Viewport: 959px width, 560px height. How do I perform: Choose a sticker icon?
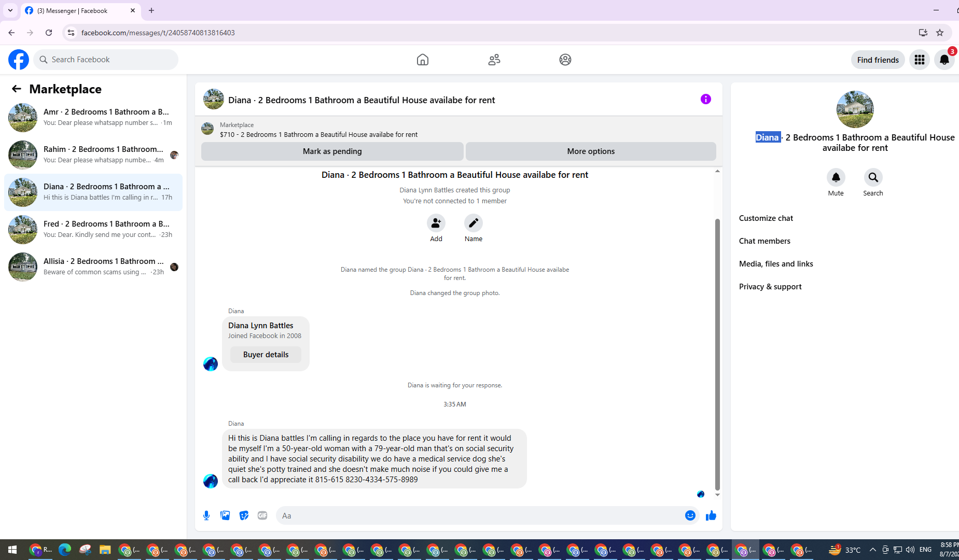244,515
